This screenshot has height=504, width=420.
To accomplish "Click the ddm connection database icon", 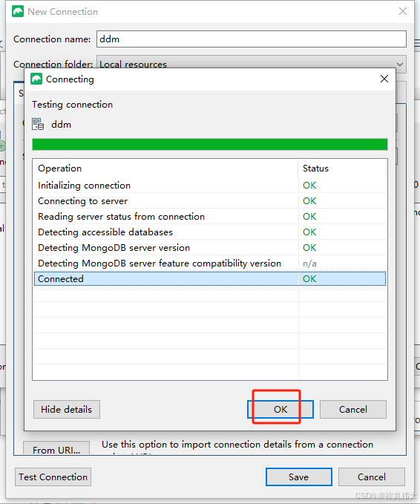I will click(x=38, y=124).
